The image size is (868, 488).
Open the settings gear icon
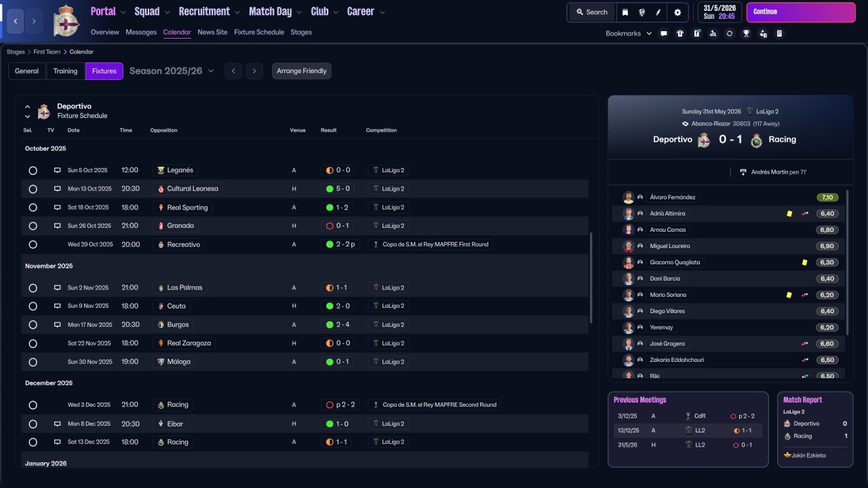(677, 12)
